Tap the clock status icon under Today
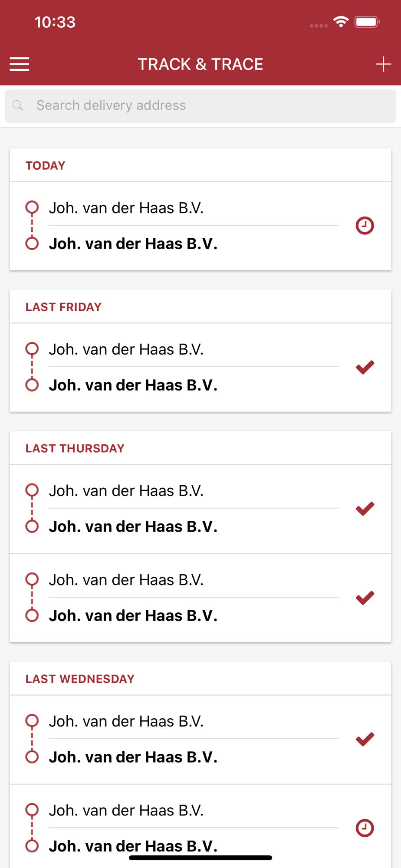The width and height of the screenshot is (401, 868). click(x=365, y=226)
